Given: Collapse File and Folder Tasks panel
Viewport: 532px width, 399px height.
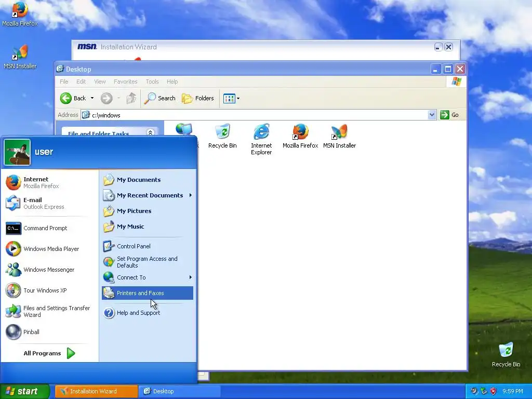Looking at the screenshot, I should coord(150,132).
